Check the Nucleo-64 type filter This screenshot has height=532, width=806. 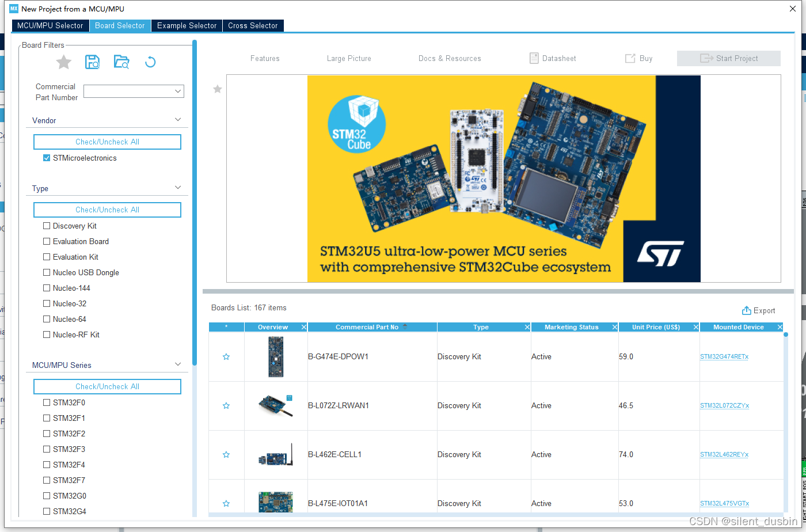[x=47, y=319]
